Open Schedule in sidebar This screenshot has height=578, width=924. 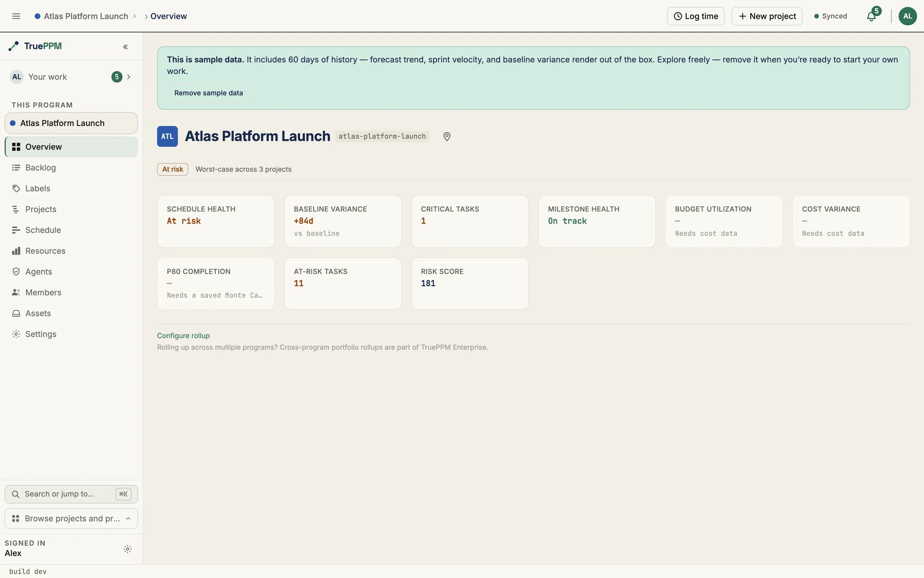[71, 230]
